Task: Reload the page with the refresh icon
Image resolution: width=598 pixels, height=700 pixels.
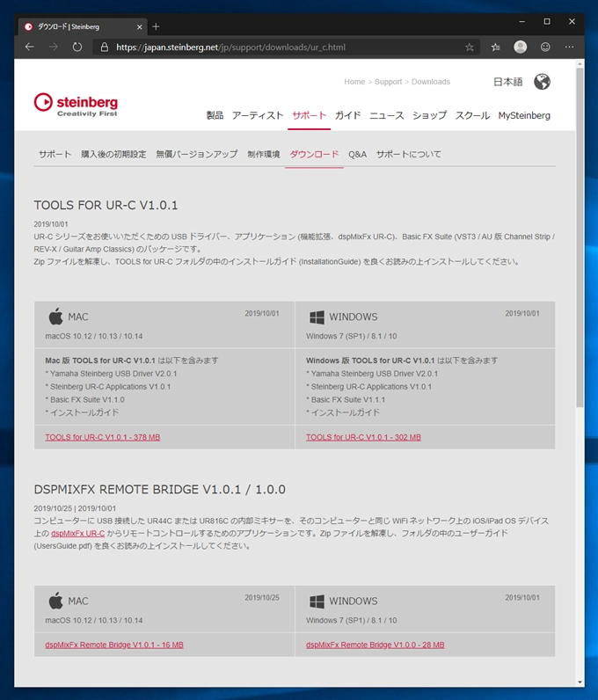Action: click(77, 47)
